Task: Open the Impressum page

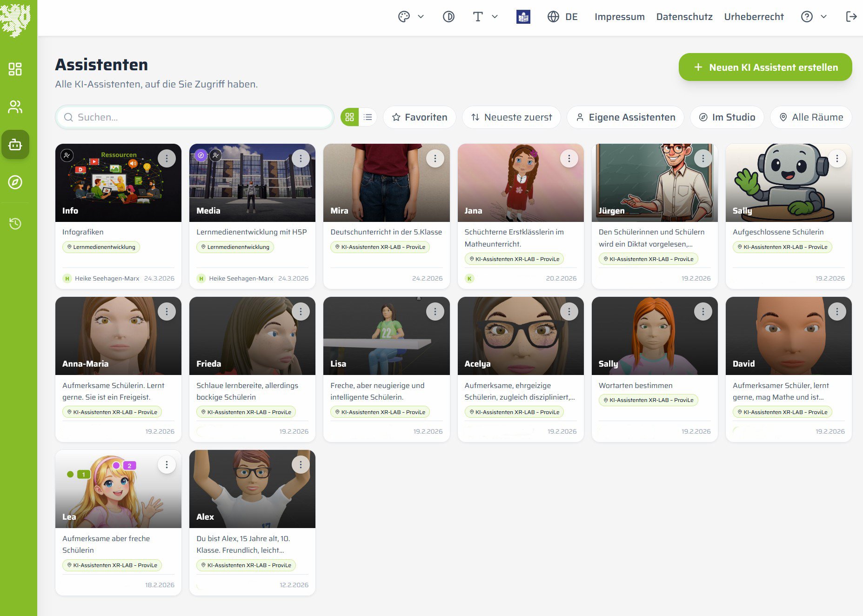Action: pyautogui.click(x=619, y=17)
